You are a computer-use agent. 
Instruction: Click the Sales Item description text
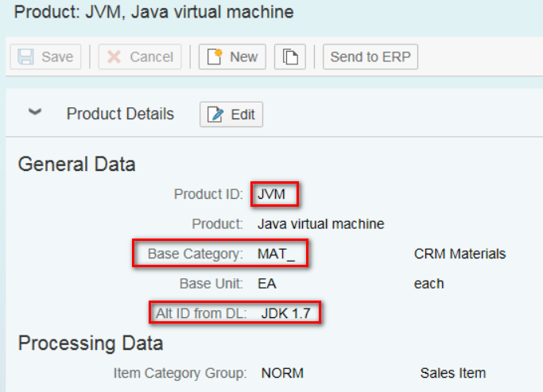coord(453,373)
